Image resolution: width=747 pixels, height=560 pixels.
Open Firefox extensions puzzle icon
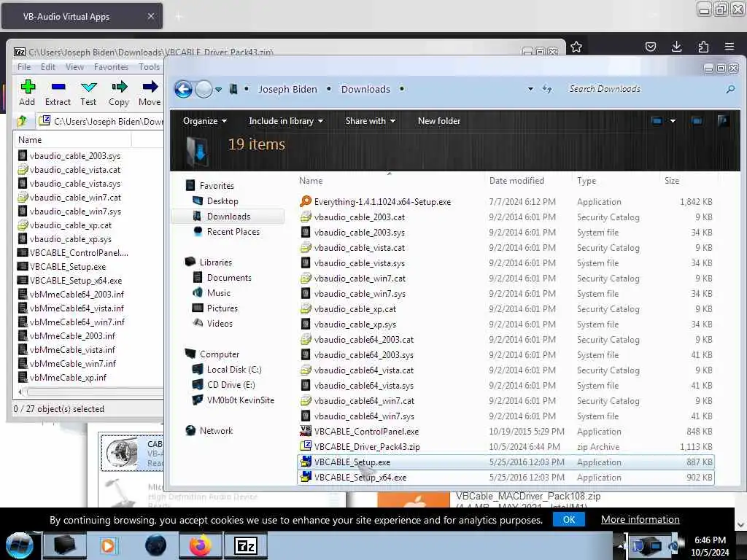[703, 47]
